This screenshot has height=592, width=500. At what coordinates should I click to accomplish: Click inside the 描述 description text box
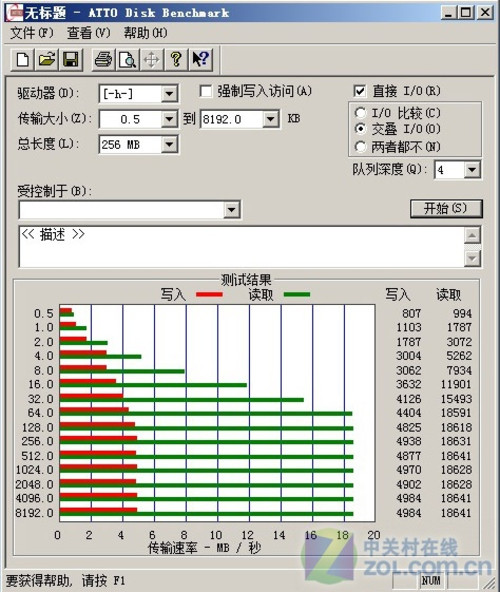pos(242,247)
